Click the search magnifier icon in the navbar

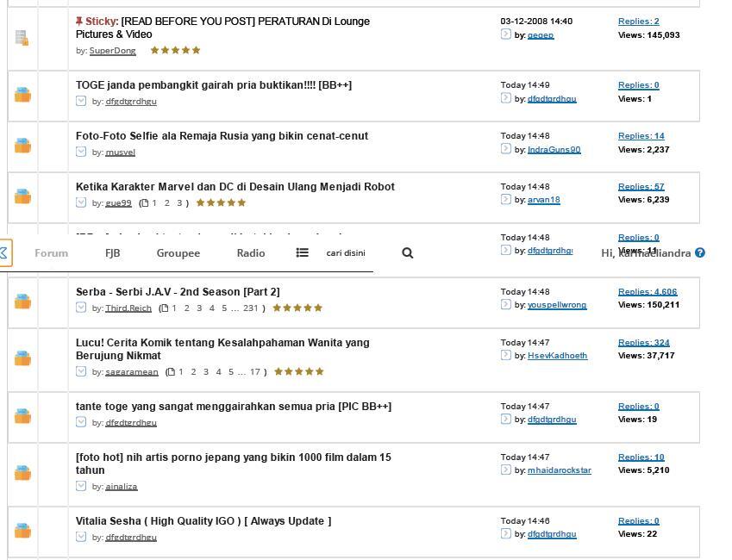407,253
